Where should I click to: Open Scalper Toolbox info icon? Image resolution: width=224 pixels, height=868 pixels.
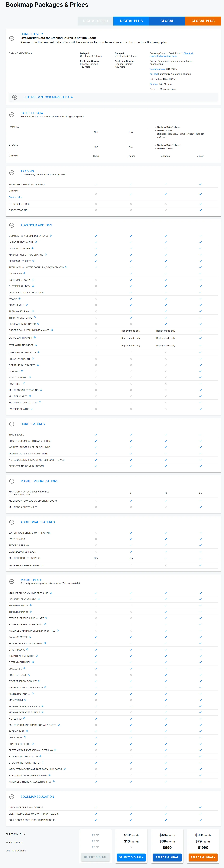pyautogui.click(x=33, y=744)
